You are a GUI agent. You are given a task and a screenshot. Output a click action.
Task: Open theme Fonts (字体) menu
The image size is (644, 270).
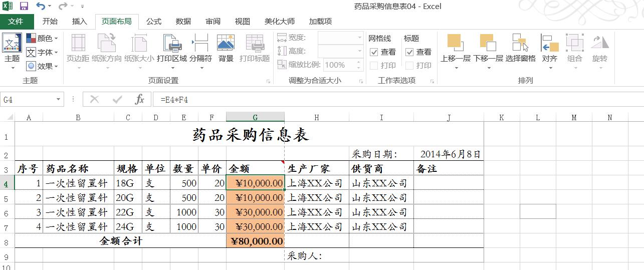(42, 52)
